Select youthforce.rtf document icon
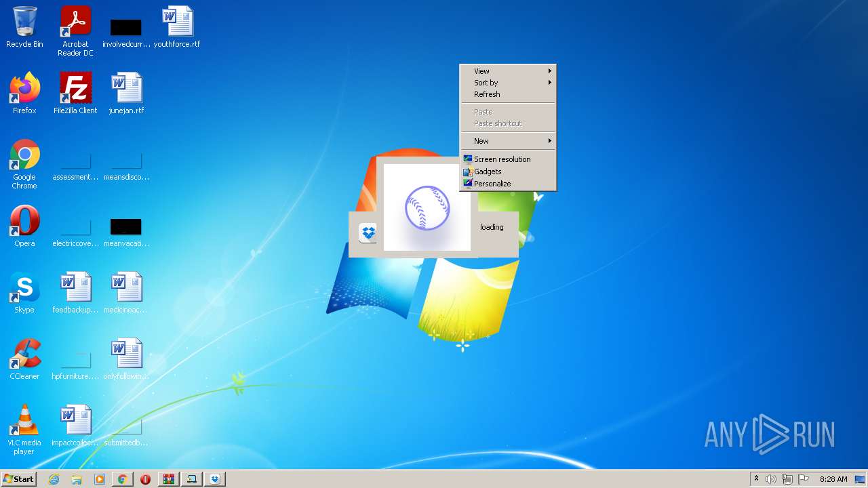Screen dimensions: 868x488 pos(177,28)
